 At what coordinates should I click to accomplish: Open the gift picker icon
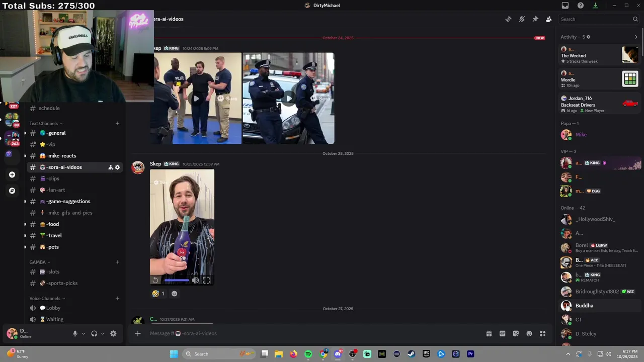tap(489, 333)
